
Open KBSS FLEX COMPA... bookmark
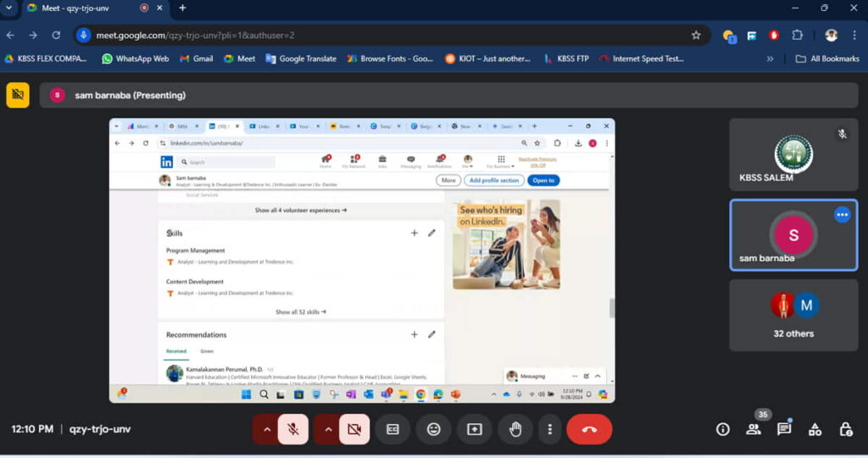(46, 59)
